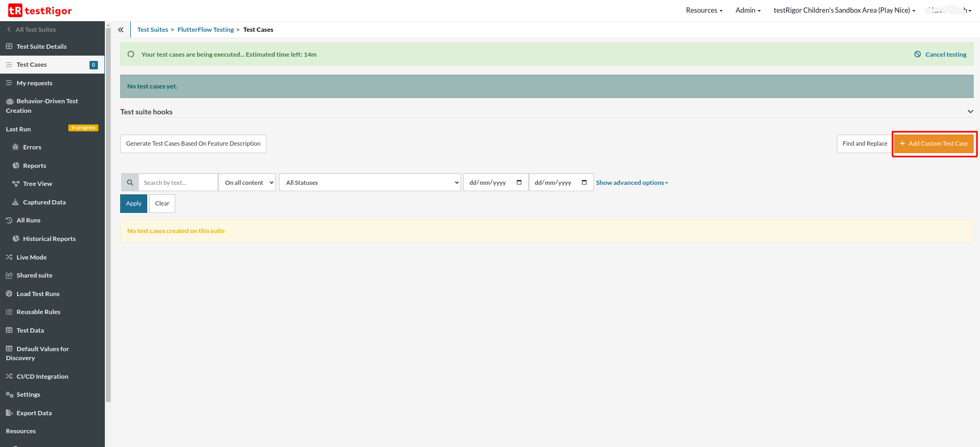Click the testRigor logo icon
Screen dimensions: 980x447
point(15,11)
